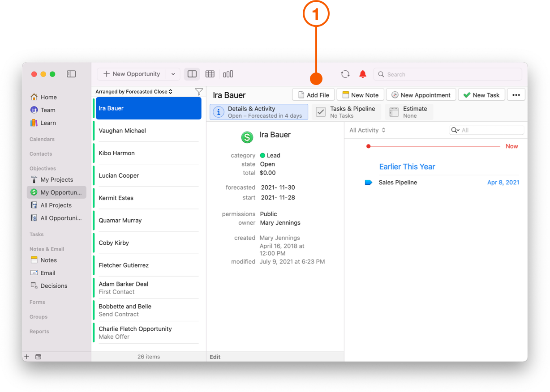Toggle the sidebar visibility icon
Viewport: 550px width, 392px height.
(x=71, y=74)
